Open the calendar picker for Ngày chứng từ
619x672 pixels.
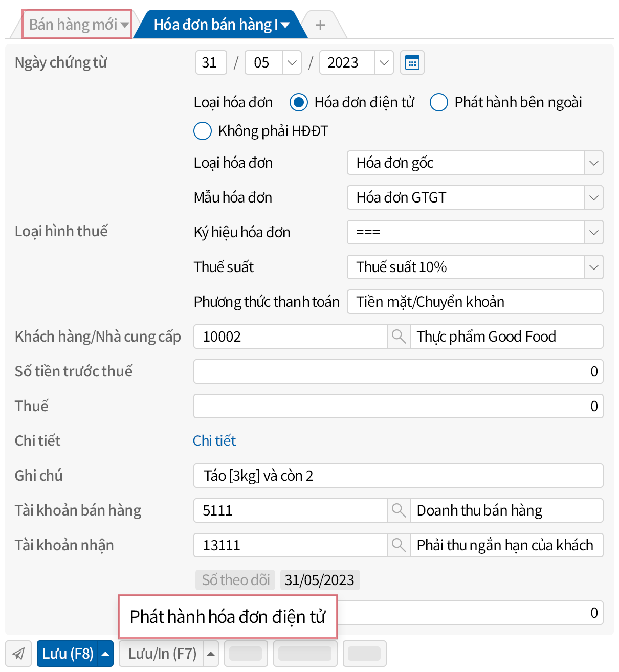412,62
